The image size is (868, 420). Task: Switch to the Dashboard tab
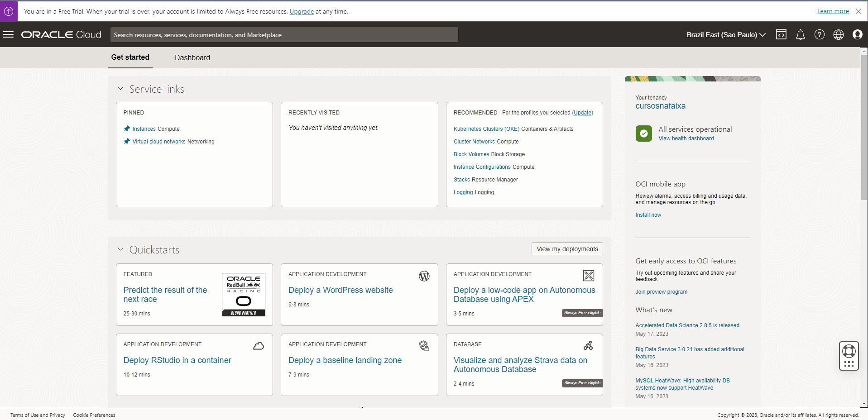pos(192,57)
